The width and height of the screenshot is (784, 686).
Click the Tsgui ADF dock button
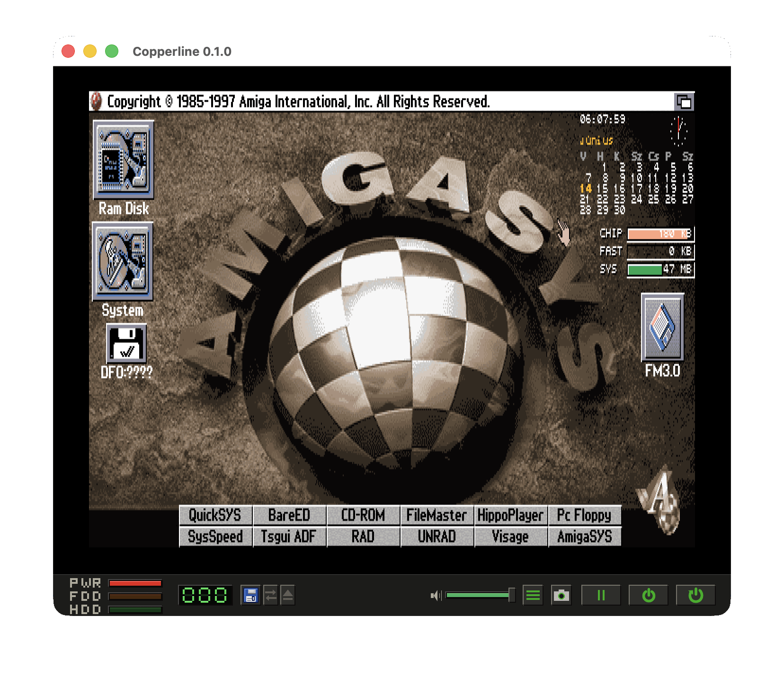coord(289,536)
